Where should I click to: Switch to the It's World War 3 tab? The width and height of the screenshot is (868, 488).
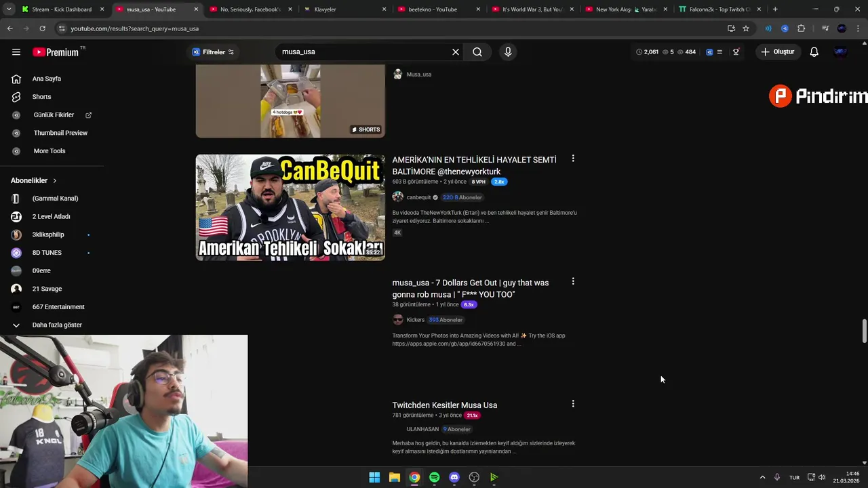coord(532,9)
